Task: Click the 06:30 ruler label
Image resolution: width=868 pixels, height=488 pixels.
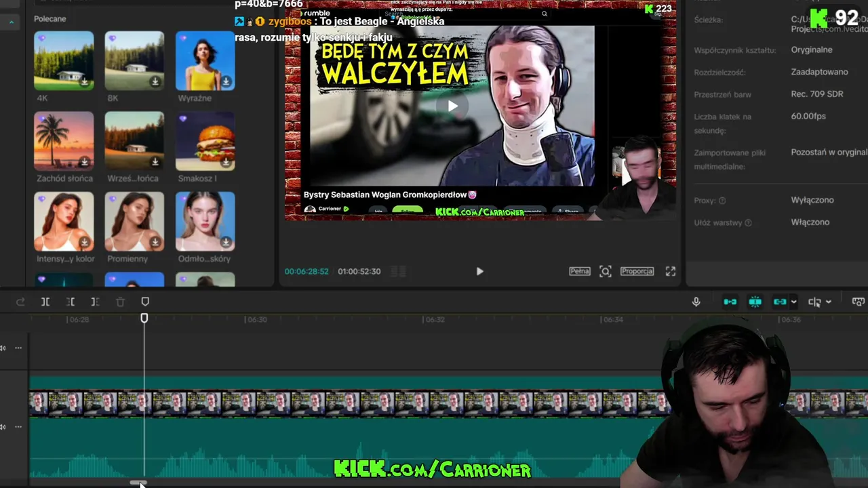Action: (x=257, y=319)
